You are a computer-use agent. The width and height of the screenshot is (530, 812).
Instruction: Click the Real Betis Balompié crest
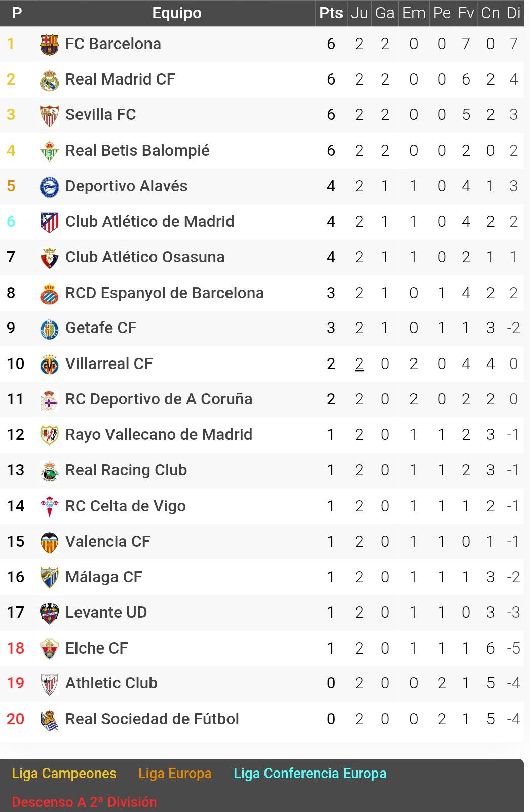pyautogui.click(x=49, y=151)
